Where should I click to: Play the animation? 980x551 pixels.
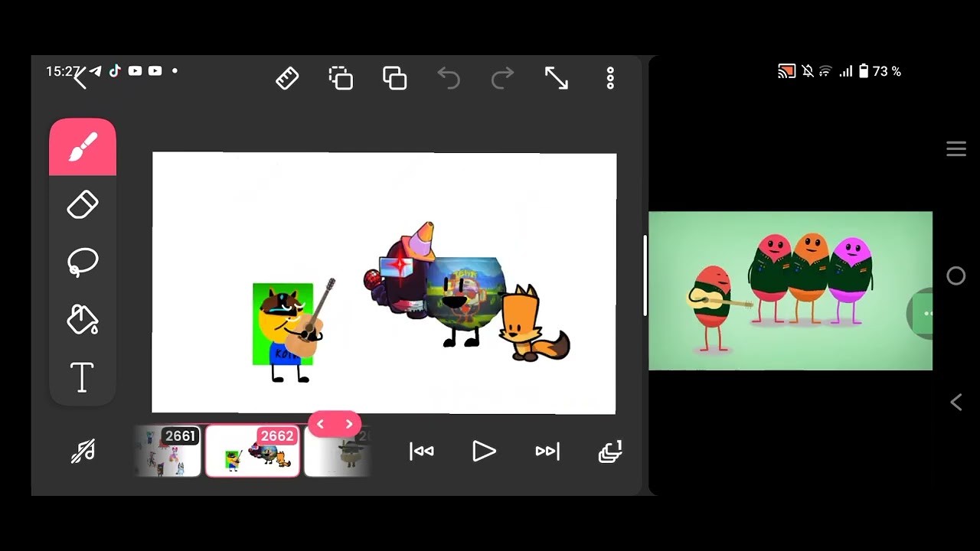484,452
